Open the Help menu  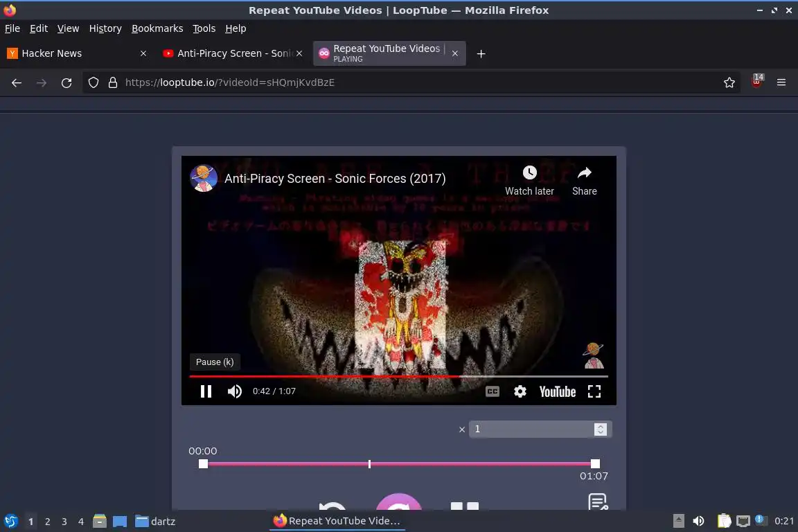click(x=236, y=28)
